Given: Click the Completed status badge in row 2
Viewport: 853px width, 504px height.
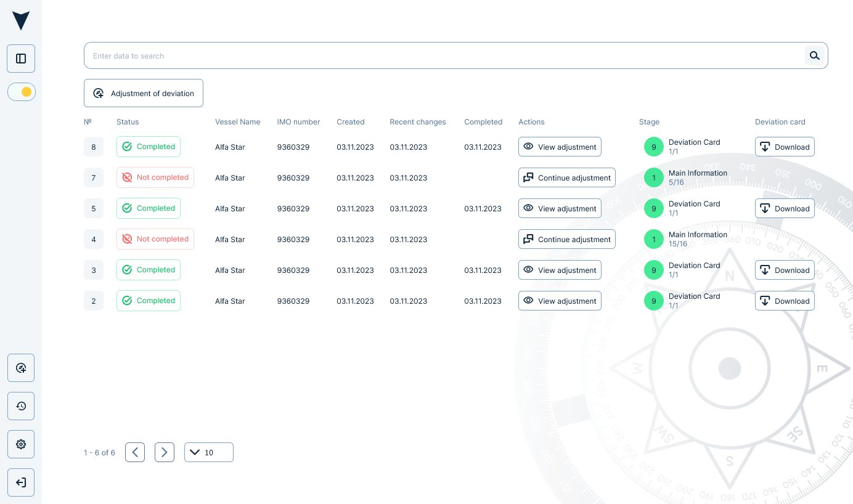Looking at the screenshot, I should click(149, 301).
